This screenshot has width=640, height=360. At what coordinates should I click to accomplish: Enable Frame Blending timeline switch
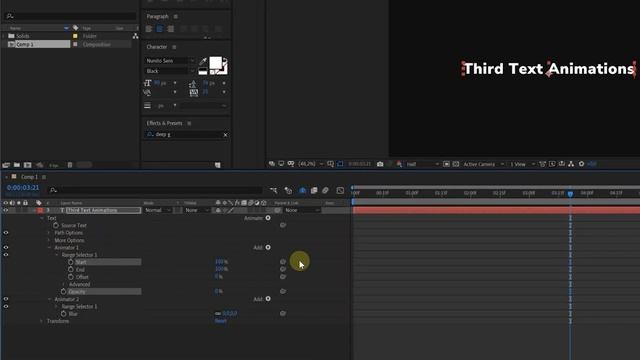tap(314, 191)
